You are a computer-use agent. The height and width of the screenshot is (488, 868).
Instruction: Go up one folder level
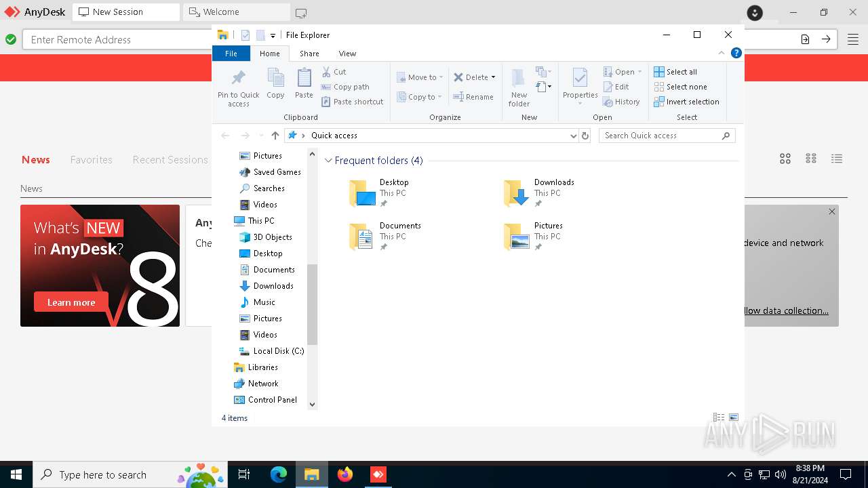275,136
